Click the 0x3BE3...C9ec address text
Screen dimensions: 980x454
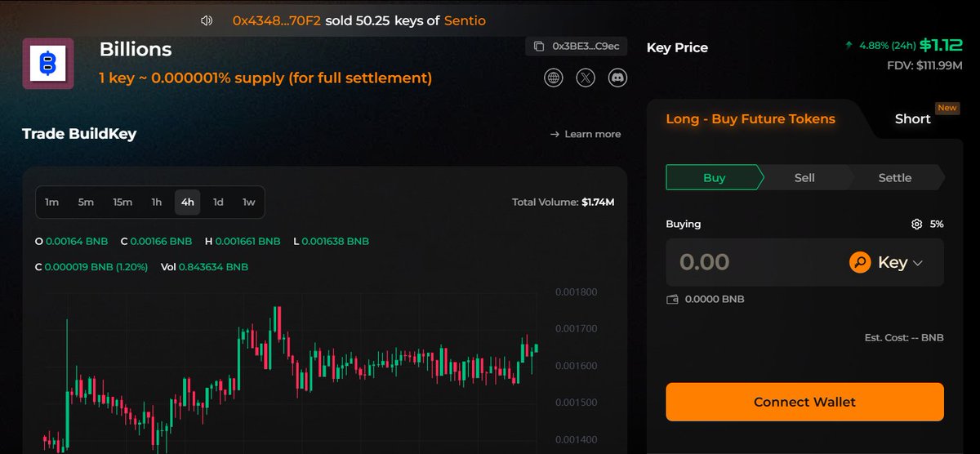pos(586,47)
